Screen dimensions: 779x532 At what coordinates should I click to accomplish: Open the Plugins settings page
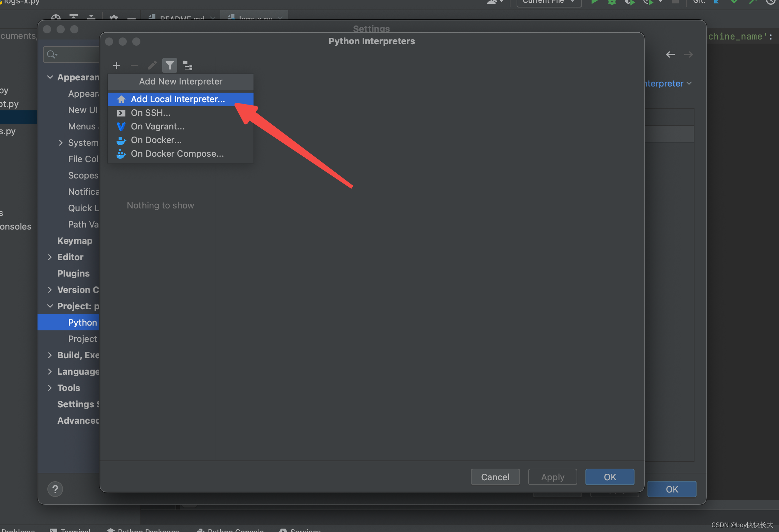74,273
